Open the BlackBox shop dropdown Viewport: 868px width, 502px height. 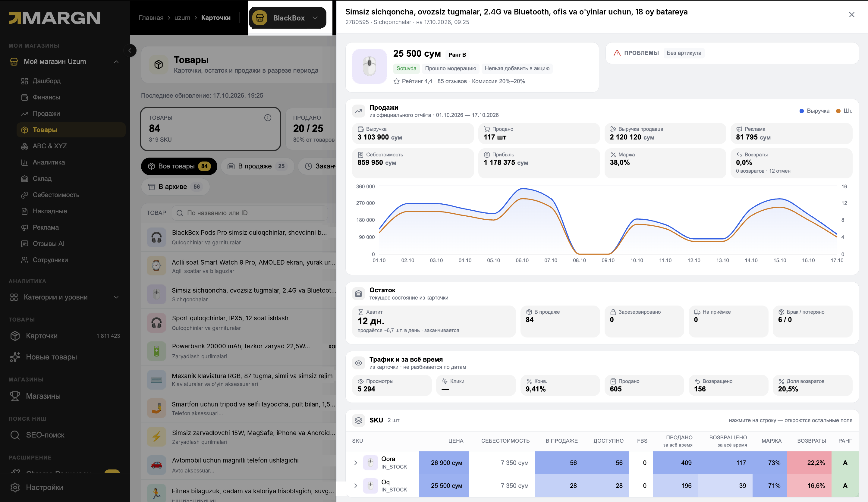(x=287, y=18)
